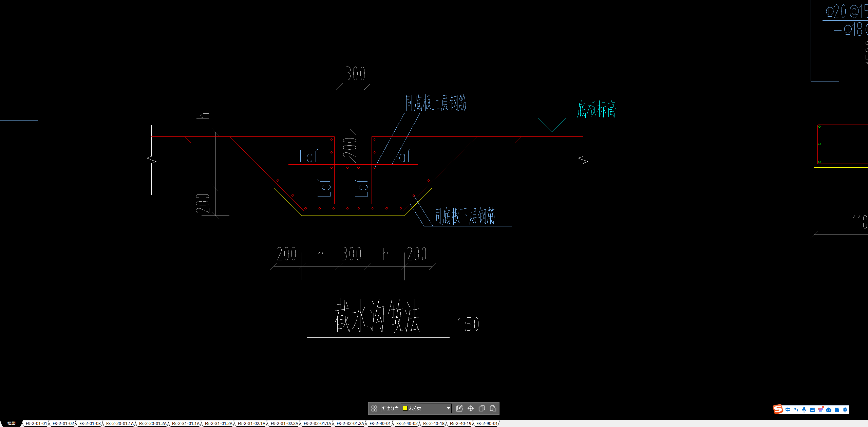Click the paste annotation icon

(x=493, y=408)
